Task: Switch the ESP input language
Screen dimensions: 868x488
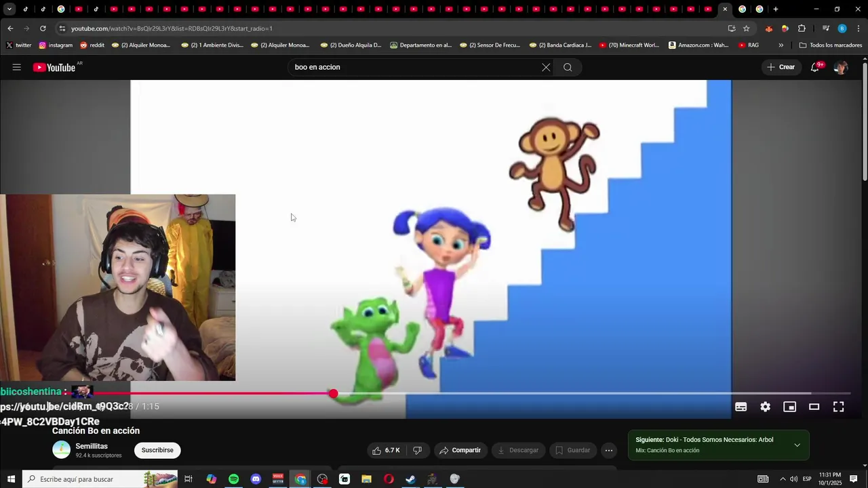Action: pos(807,479)
